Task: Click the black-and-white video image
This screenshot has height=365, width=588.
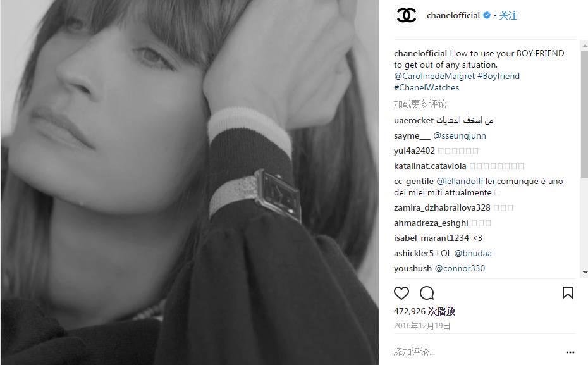Action: tap(190, 182)
